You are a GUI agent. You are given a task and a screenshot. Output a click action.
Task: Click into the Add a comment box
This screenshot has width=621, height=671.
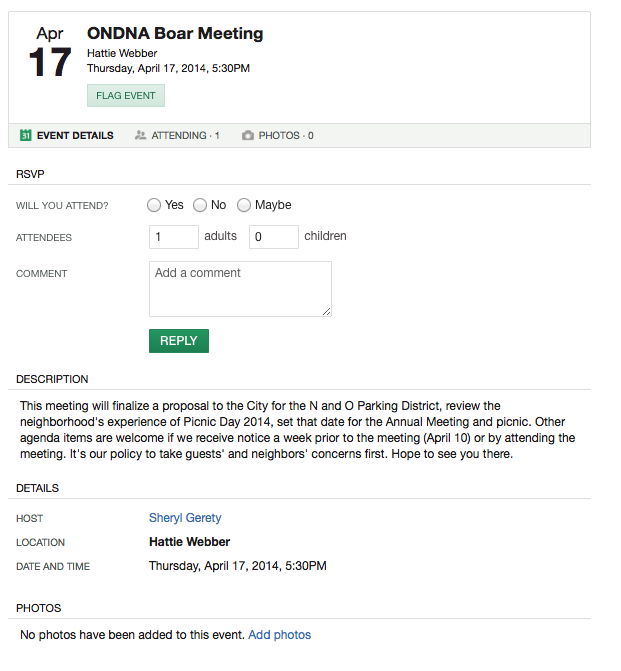(x=240, y=289)
